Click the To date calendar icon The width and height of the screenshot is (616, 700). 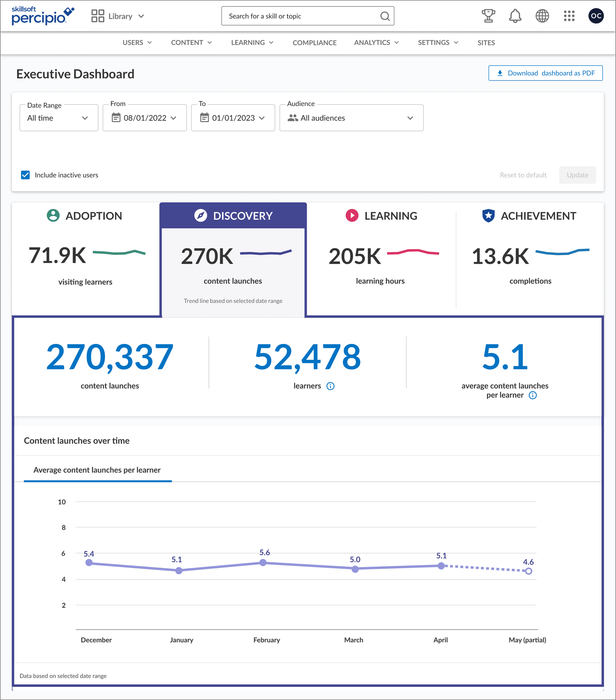(x=204, y=118)
